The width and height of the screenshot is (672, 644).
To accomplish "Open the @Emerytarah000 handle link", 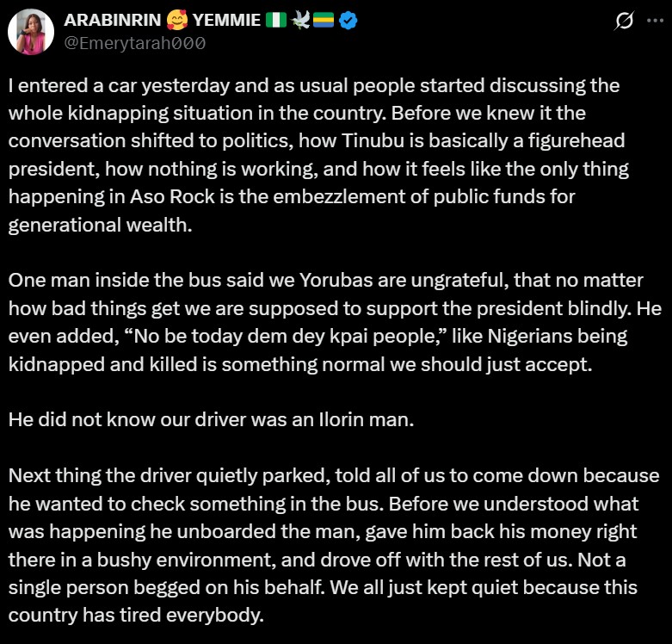I will pyautogui.click(x=134, y=43).
